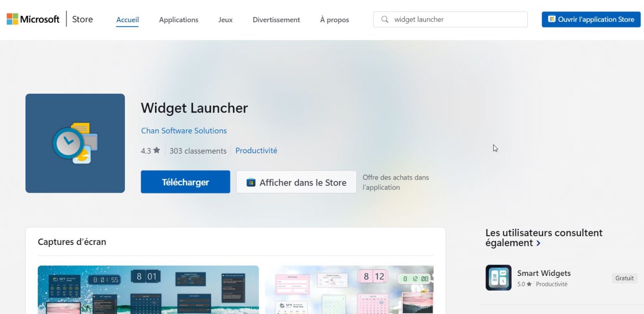This screenshot has height=314, width=644.
Task: Open Chan Software Solutions publisher link
Action: pyautogui.click(x=184, y=131)
